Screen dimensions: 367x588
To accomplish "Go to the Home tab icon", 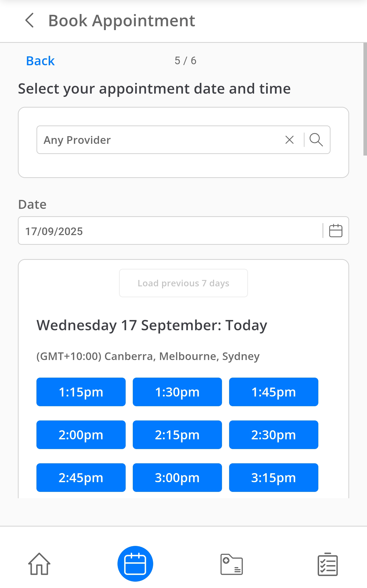I will 39,564.
